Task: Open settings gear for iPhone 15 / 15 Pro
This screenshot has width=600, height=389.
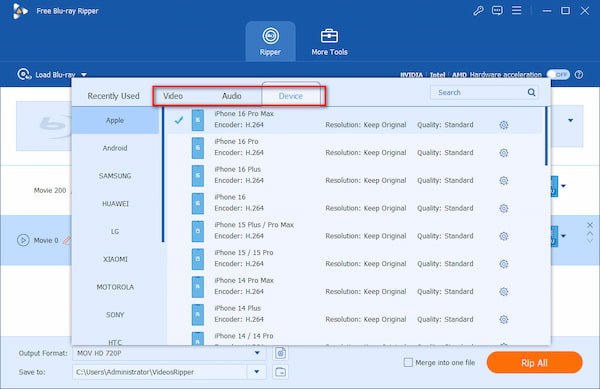Action: click(504, 264)
